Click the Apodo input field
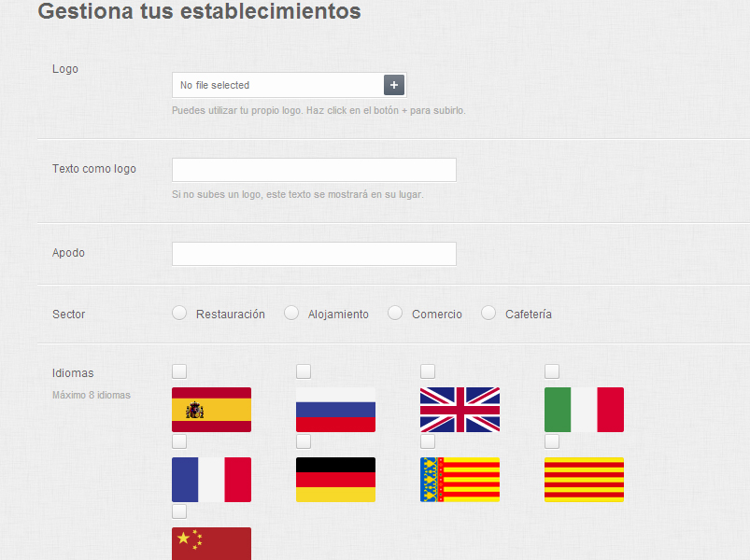This screenshot has height=560, width=750. [313, 253]
